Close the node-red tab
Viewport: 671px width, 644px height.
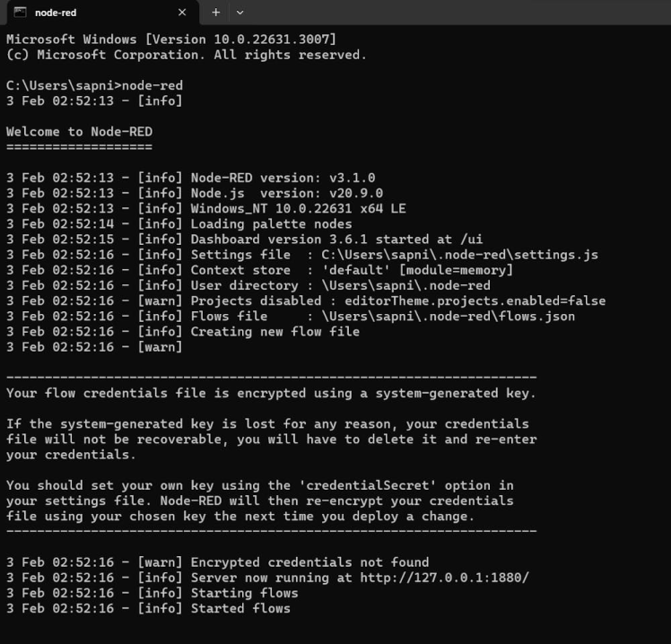coord(182,13)
